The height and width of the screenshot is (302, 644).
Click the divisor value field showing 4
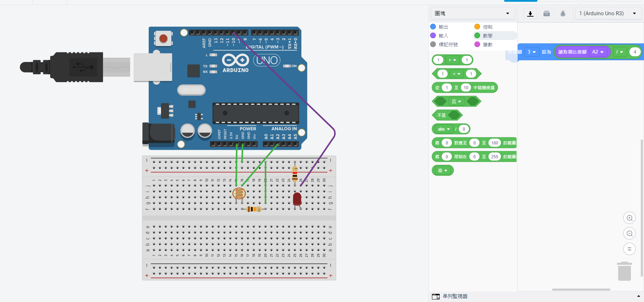tap(635, 52)
